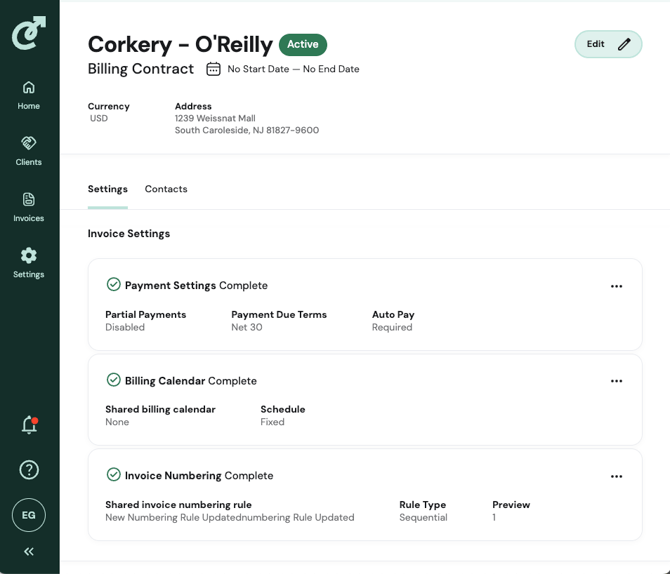Open the EG user avatar menu
The height and width of the screenshot is (574, 670).
29,515
